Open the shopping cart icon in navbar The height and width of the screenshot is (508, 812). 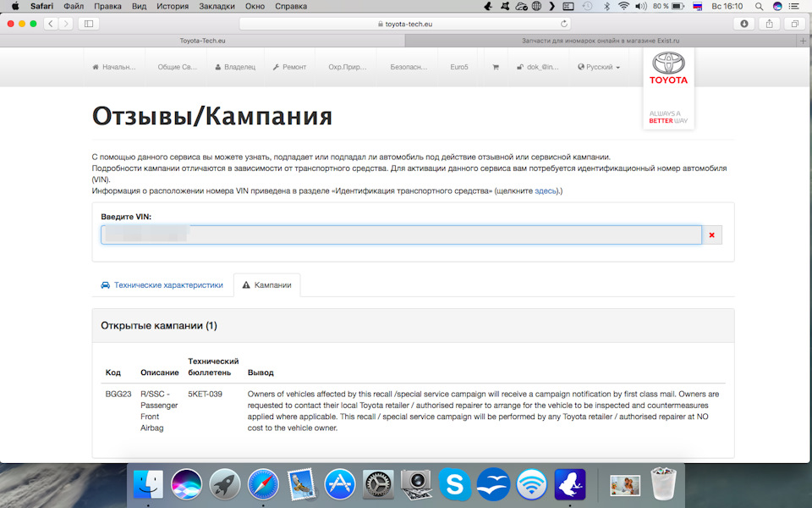(496, 67)
